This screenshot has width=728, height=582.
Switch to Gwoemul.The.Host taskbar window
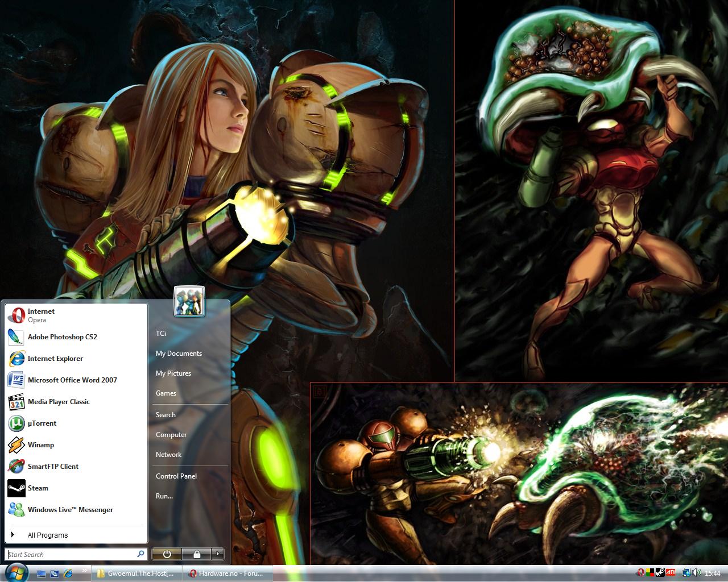[136, 573]
